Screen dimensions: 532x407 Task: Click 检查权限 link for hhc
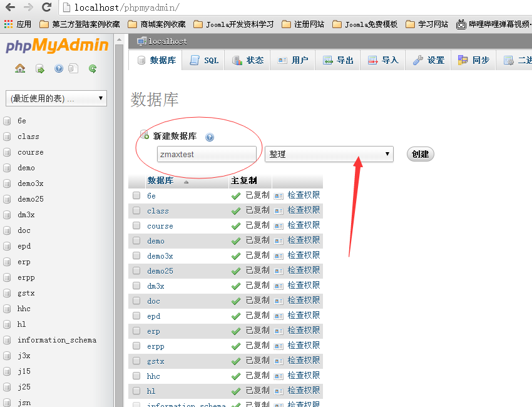coord(304,376)
